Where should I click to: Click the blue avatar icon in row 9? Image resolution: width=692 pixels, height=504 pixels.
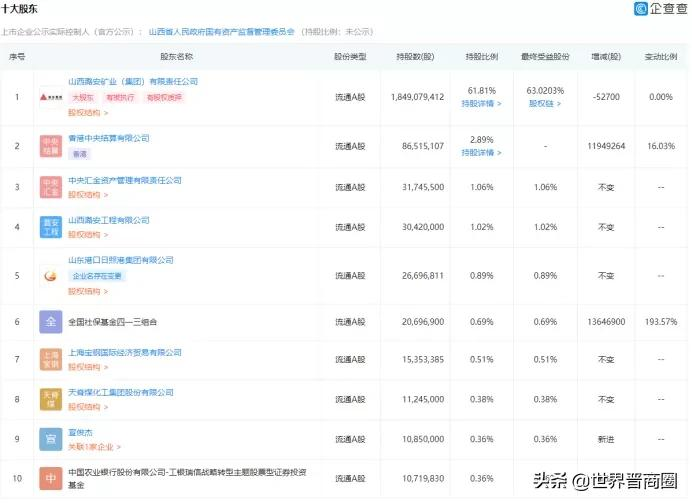click(51, 439)
